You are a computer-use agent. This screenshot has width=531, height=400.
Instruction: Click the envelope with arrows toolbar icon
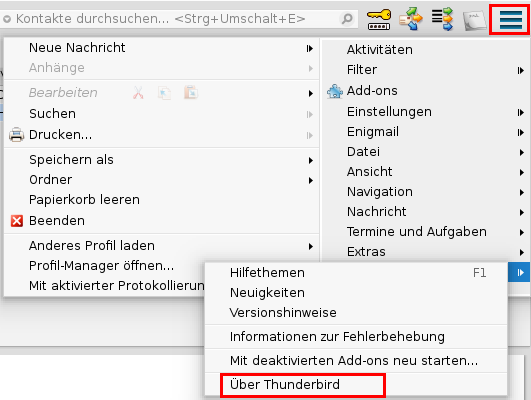pyautogui.click(x=411, y=19)
